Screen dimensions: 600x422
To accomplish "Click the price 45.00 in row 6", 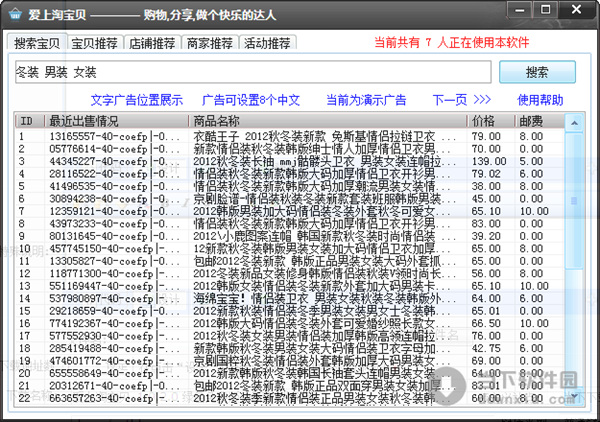I will (486, 199).
